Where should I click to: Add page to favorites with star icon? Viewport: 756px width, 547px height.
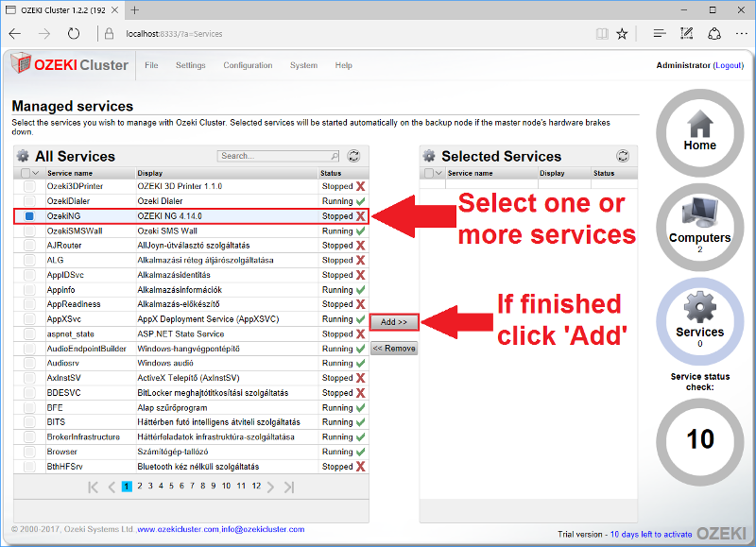(622, 34)
